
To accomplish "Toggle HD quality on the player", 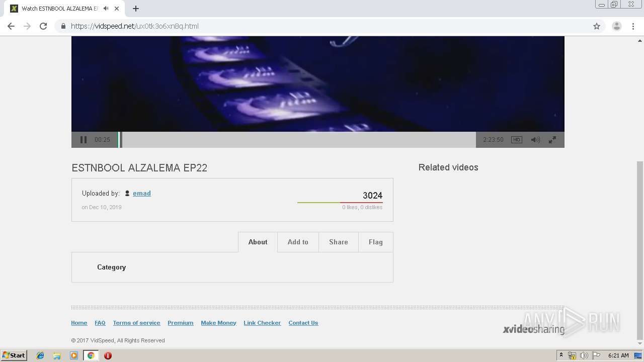I will click(517, 140).
